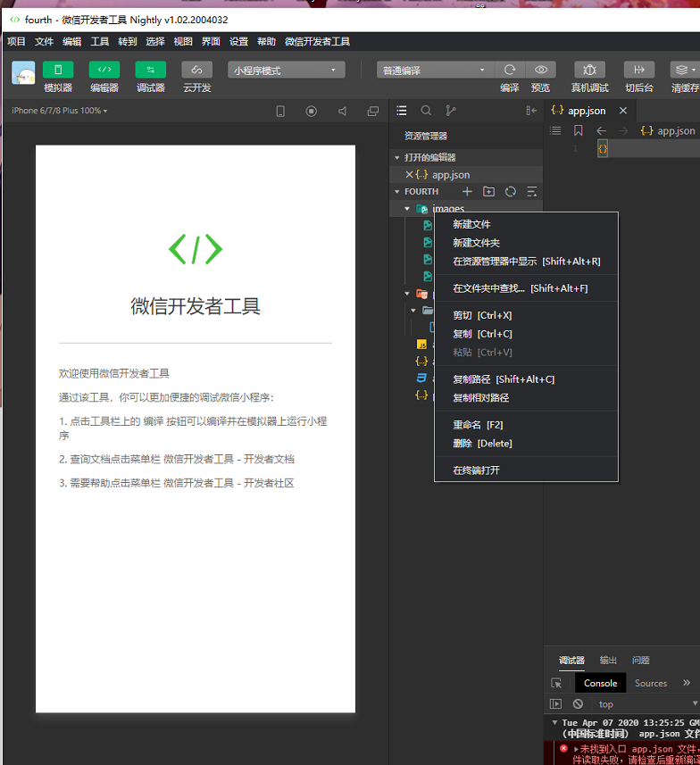The height and width of the screenshot is (765, 700).
Task: Refresh the FOURTH explorer tree
Action: [x=511, y=191]
